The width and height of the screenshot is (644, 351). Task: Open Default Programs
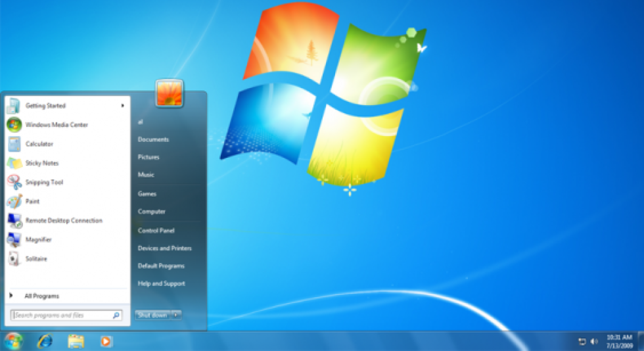click(x=161, y=266)
